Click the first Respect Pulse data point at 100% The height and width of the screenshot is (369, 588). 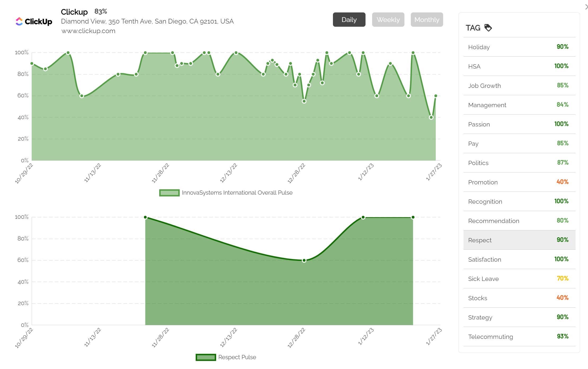145,217
